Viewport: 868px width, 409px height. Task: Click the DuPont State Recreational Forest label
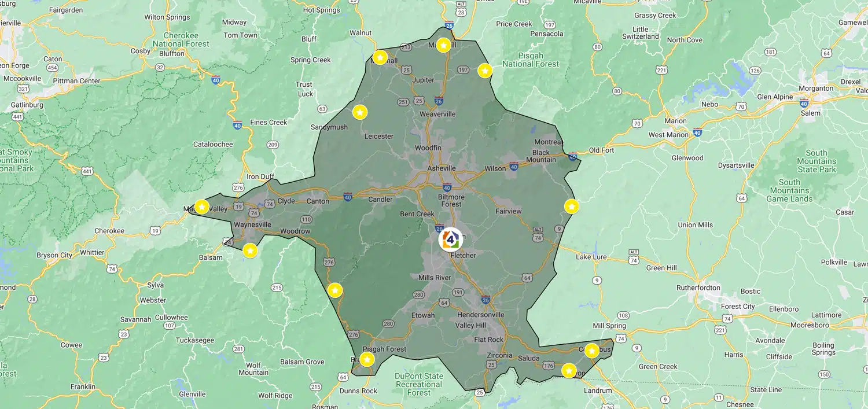[418, 384]
